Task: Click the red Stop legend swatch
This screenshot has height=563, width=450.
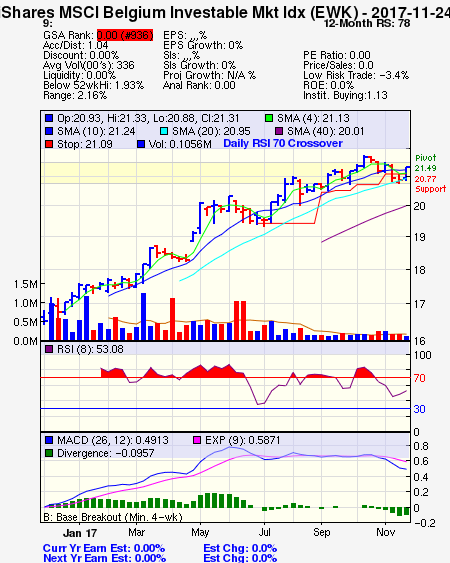Action: tap(49, 144)
